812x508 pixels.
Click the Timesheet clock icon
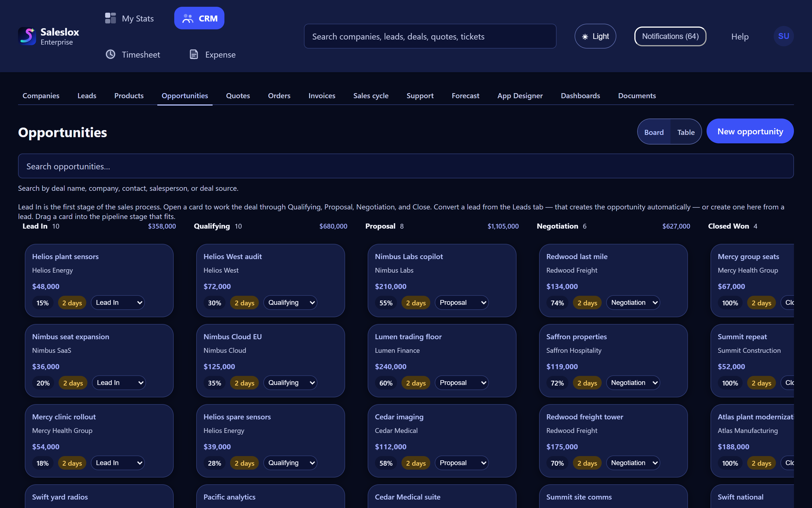coord(111,54)
